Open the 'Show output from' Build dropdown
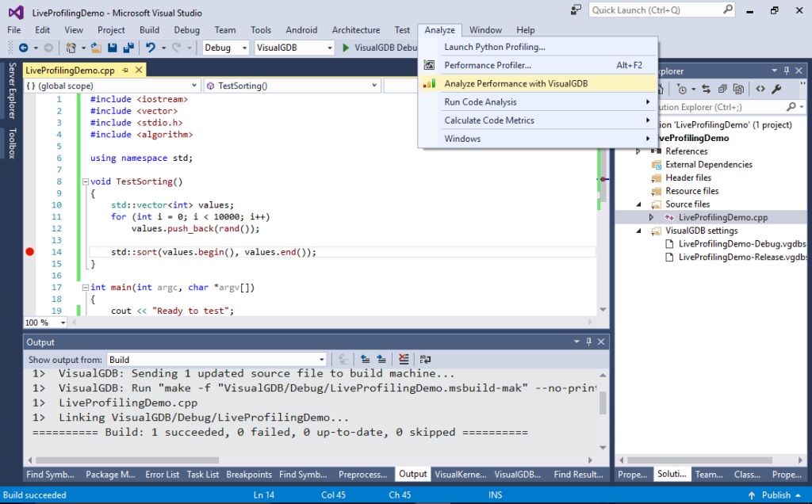812x504 pixels. (216, 359)
